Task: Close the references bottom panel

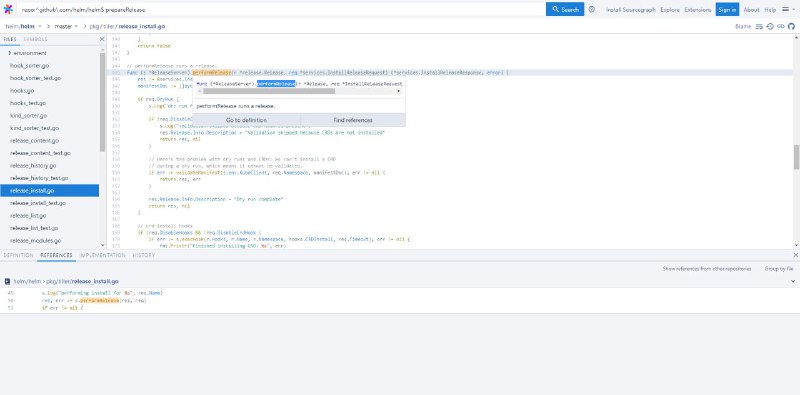Action: 795,255
